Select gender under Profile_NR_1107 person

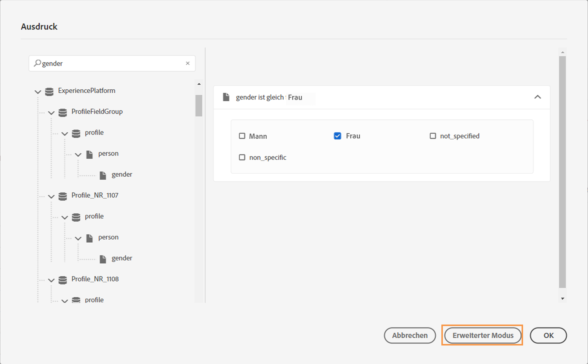tap(121, 258)
